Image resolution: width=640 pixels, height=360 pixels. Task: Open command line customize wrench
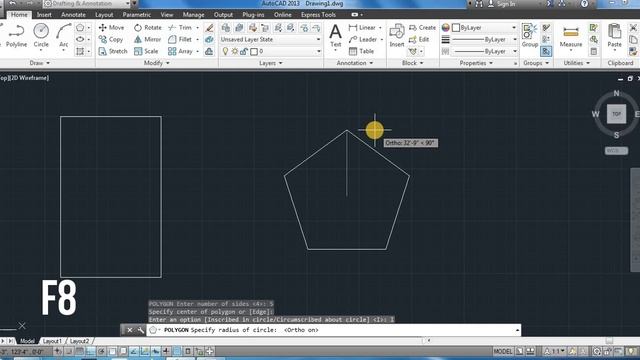(x=140, y=330)
